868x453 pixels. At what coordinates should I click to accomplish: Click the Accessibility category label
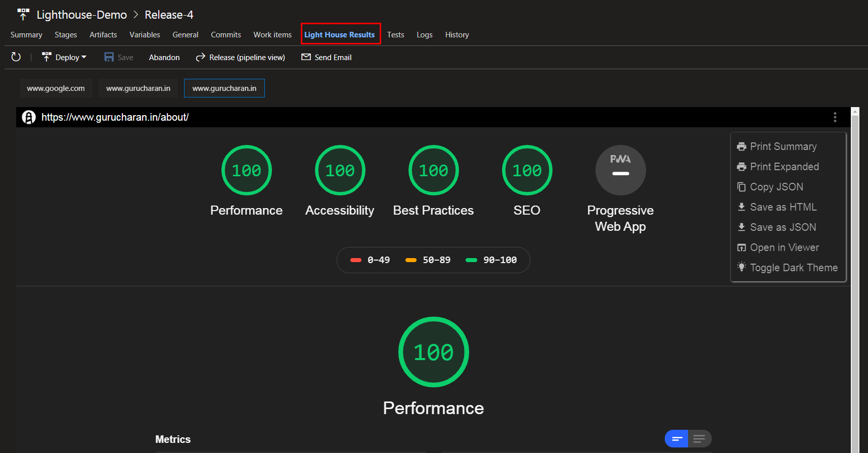pyautogui.click(x=340, y=210)
